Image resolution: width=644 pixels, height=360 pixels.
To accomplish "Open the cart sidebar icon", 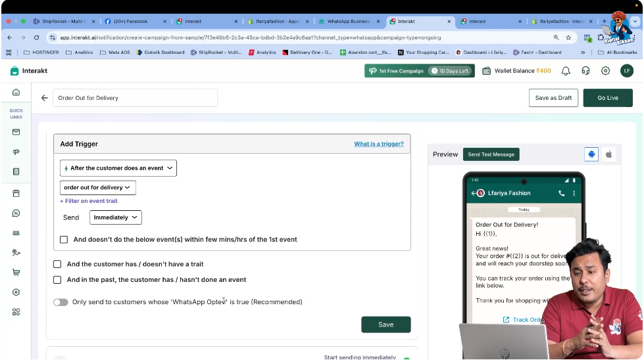I will pos(16,272).
